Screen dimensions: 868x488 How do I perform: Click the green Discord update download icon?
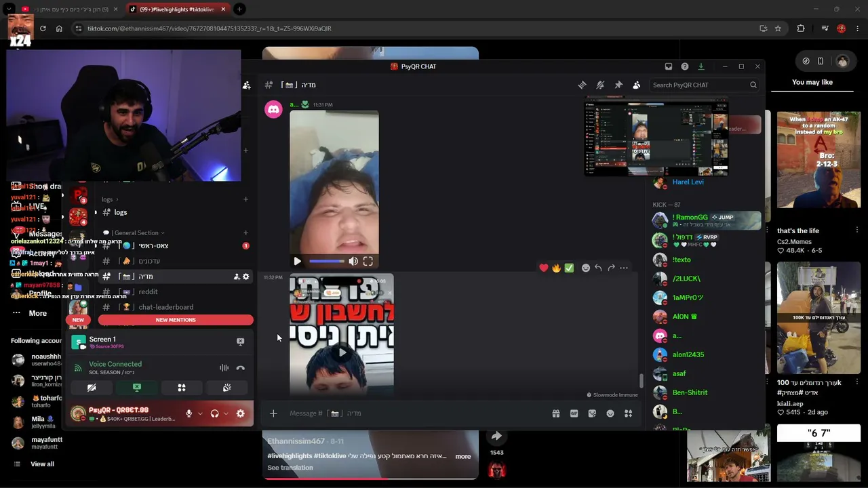coord(701,66)
